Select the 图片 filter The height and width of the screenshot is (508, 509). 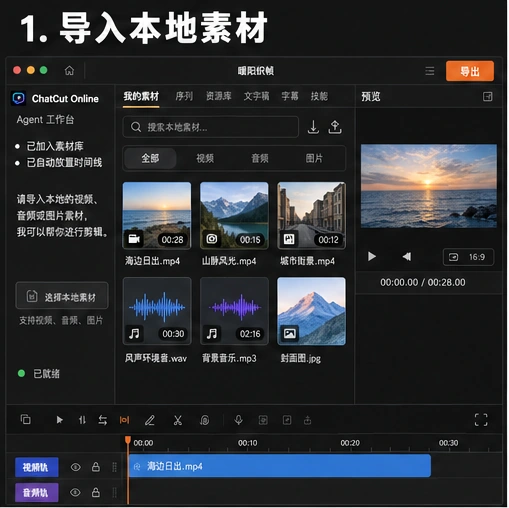314,158
